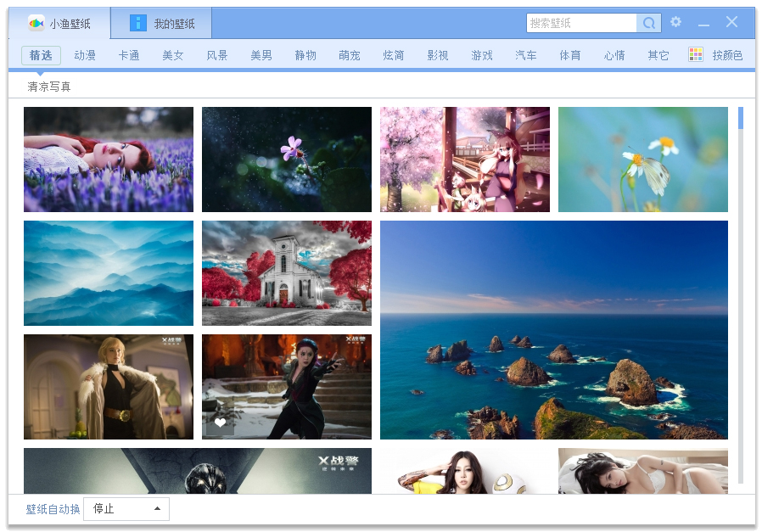Image resolution: width=762 pixels, height=532 pixels.
Task: Open the large ocean rocks wallpaper
Action: (554, 330)
